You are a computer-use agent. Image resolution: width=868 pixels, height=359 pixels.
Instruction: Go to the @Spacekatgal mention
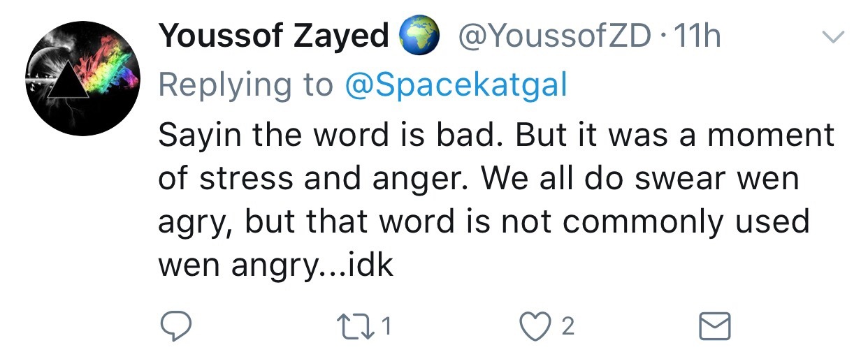pyautogui.click(x=456, y=86)
